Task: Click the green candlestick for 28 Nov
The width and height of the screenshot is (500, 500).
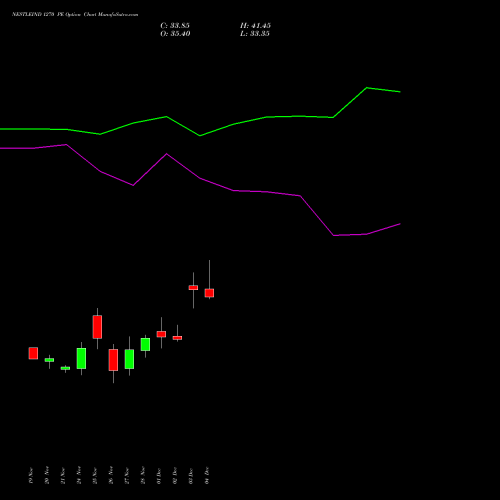Action: [145, 344]
